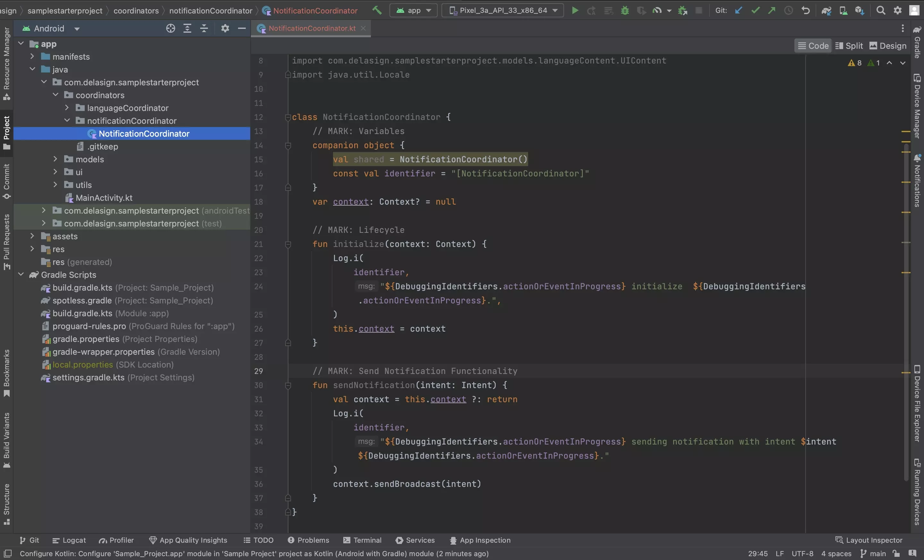Screen dimensions: 924x560
Task: Open the SDK Manager icon
Action: pyautogui.click(x=860, y=11)
